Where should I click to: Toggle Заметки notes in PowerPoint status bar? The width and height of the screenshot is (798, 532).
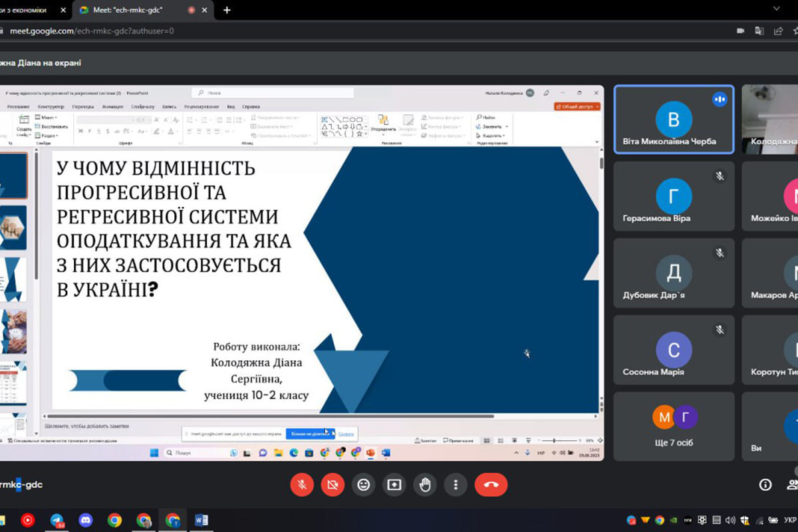coord(426,441)
